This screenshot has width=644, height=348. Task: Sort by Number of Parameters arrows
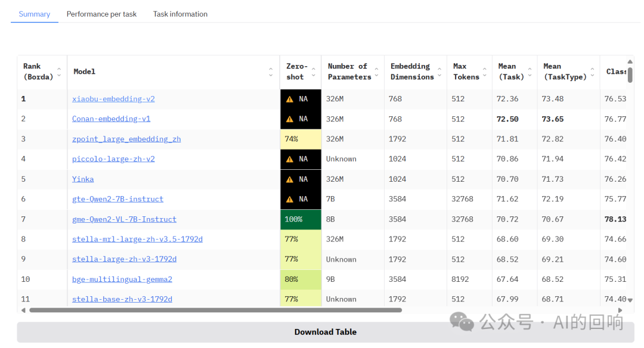[376, 72]
